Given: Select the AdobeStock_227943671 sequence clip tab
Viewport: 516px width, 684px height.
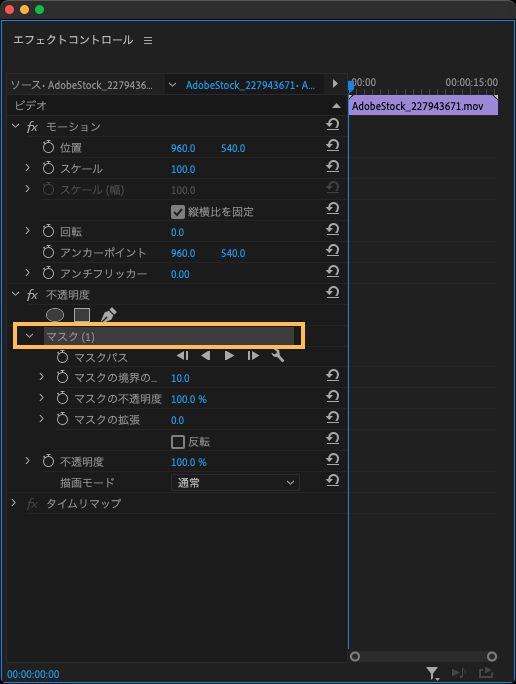Looking at the screenshot, I should point(250,85).
